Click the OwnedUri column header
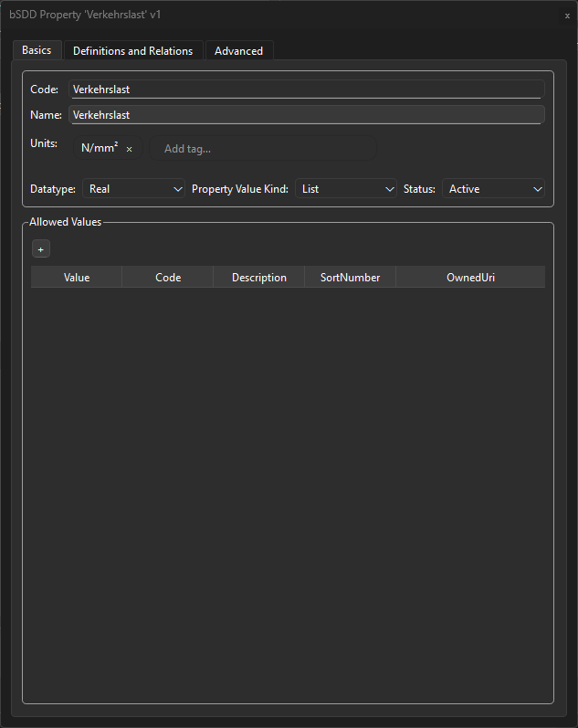578x728 pixels. [470, 278]
